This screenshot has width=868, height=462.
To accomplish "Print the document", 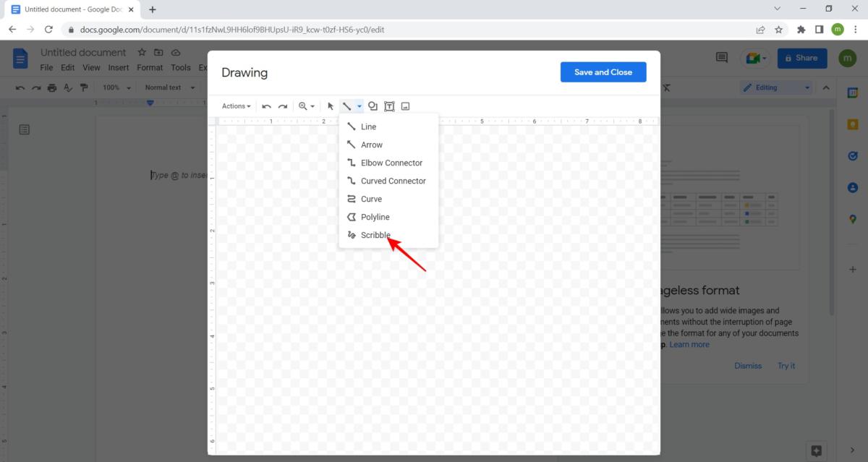I will coord(52,87).
